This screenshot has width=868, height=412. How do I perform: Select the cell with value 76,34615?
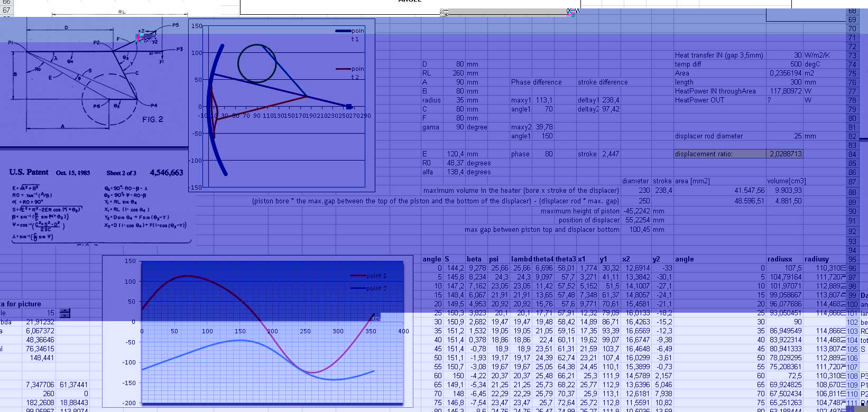pos(39,349)
